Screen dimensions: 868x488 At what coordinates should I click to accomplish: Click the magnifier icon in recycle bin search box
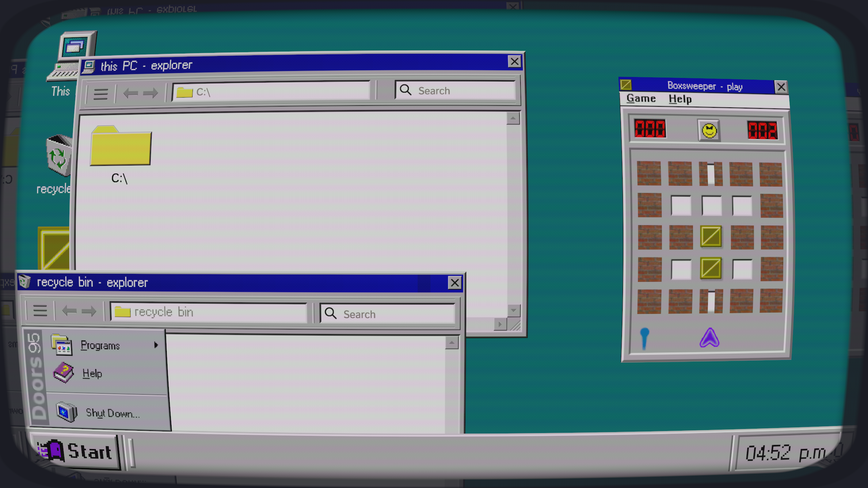(330, 313)
